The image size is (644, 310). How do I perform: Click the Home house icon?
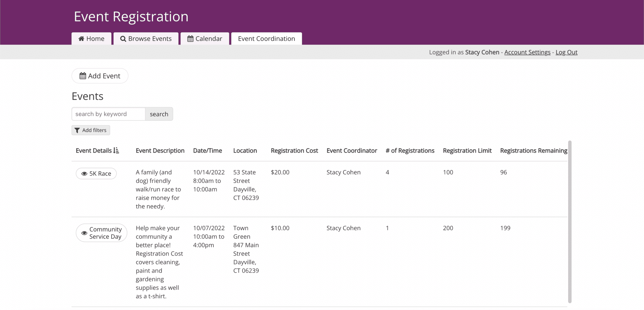point(81,38)
